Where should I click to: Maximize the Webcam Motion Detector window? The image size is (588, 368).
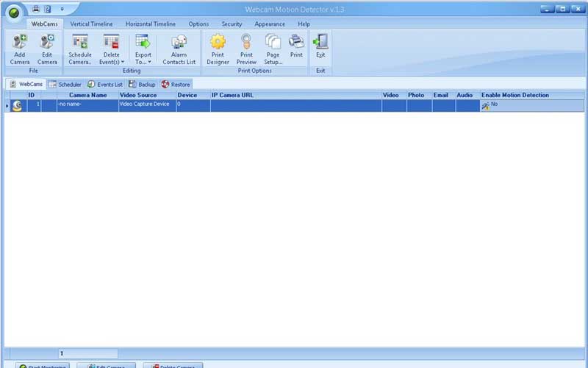pyautogui.click(x=562, y=9)
